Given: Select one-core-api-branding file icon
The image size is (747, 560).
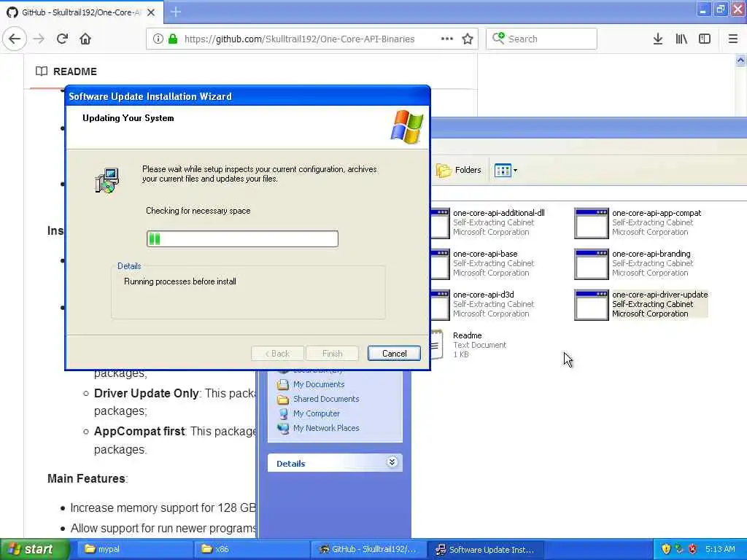Looking at the screenshot, I should (591, 264).
